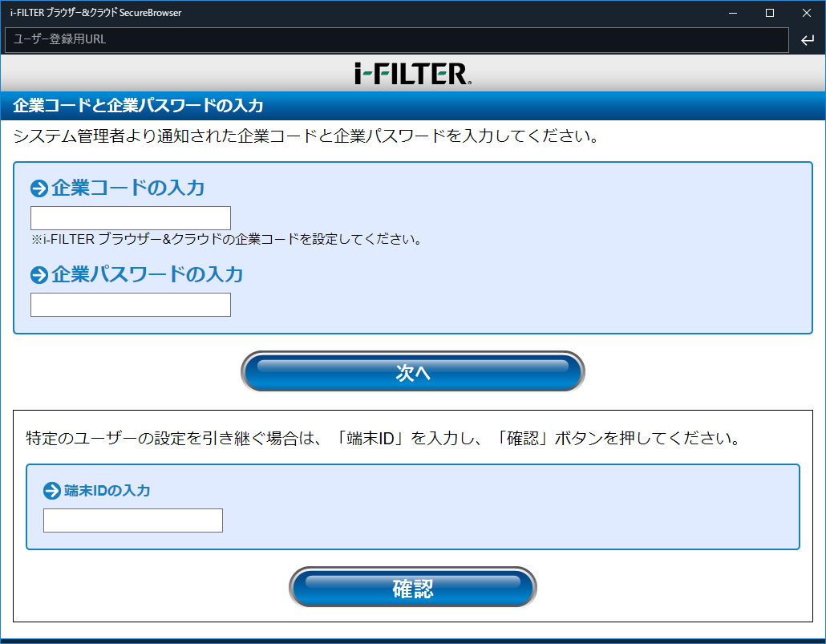Screen dimensions: 826x644
Task: Click the enter arrow beside the URL bar
Action: pyautogui.click(x=808, y=39)
